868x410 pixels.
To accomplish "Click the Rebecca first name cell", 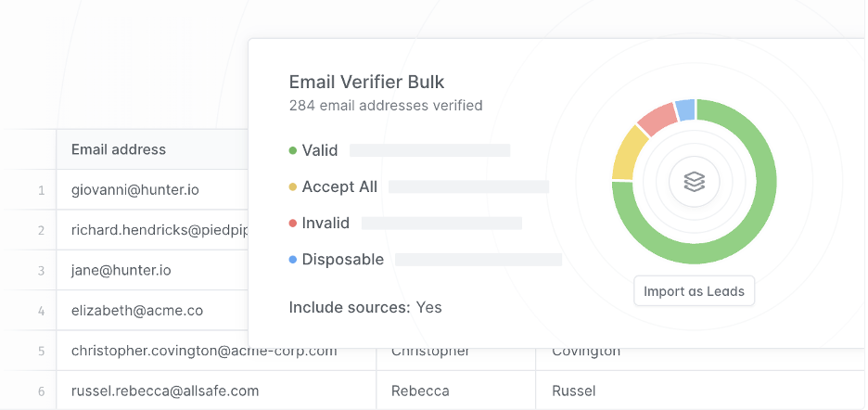I will [420, 391].
